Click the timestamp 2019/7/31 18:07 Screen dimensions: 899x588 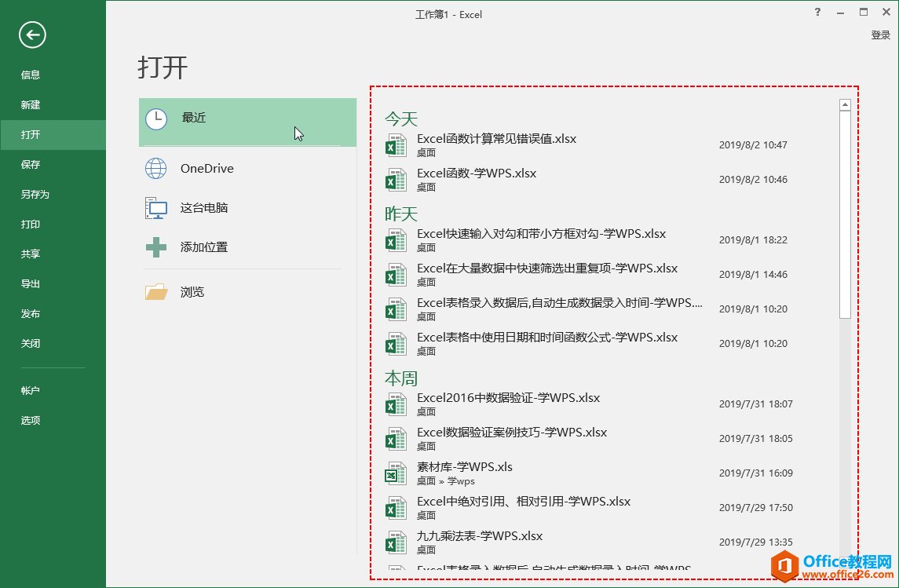(755, 404)
